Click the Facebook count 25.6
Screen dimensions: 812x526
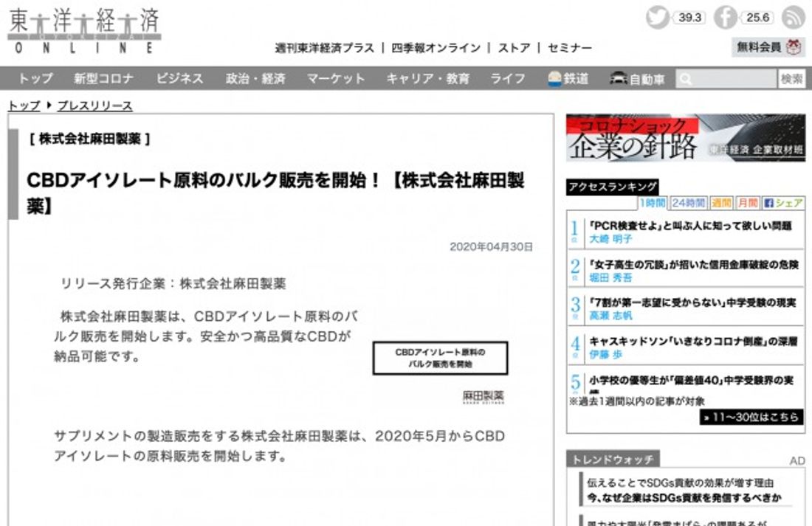click(757, 18)
